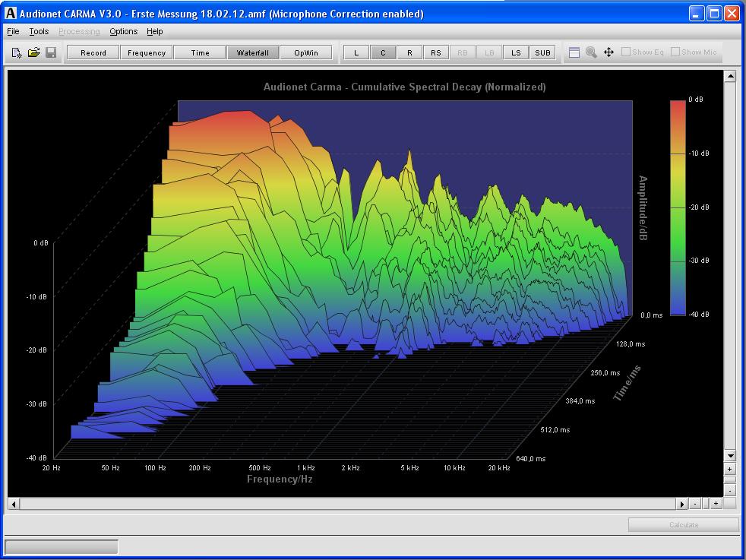
Task: Click the Audionet app icon in title bar
Action: pyautogui.click(x=10, y=14)
